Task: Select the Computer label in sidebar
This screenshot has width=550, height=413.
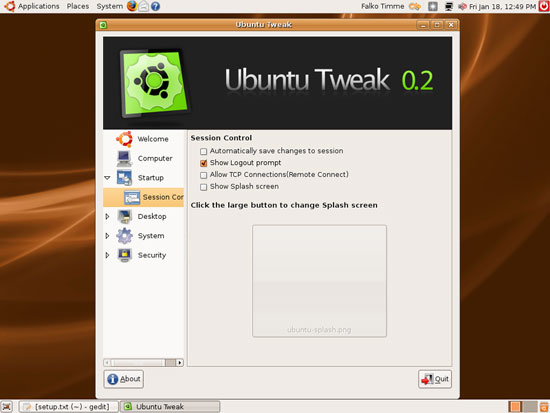Action: (x=155, y=159)
